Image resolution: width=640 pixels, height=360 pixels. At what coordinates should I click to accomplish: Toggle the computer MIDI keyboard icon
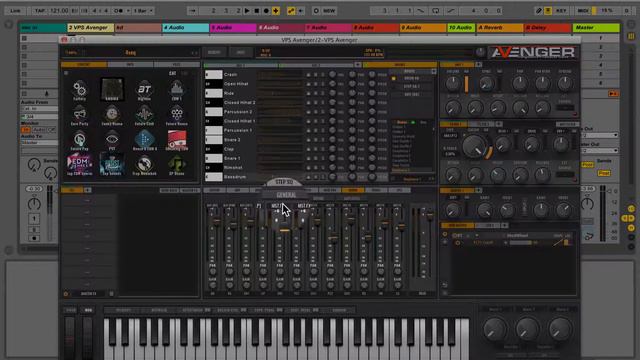548,11
